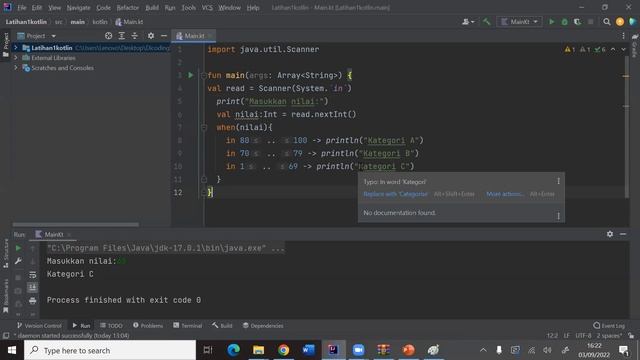Click the Structure side tab
Screen dimensions: 640x360
tap(6, 253)
